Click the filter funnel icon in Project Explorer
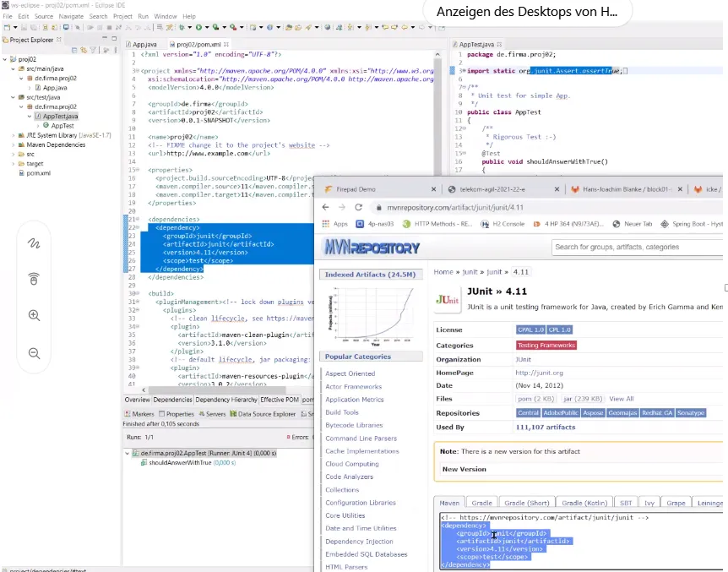Screen dimensions: 728x572 tap(93, 50)
